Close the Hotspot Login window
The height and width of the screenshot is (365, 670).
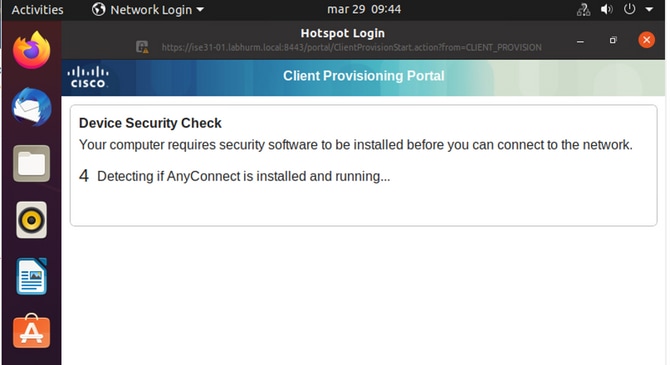tap(646, 40)
